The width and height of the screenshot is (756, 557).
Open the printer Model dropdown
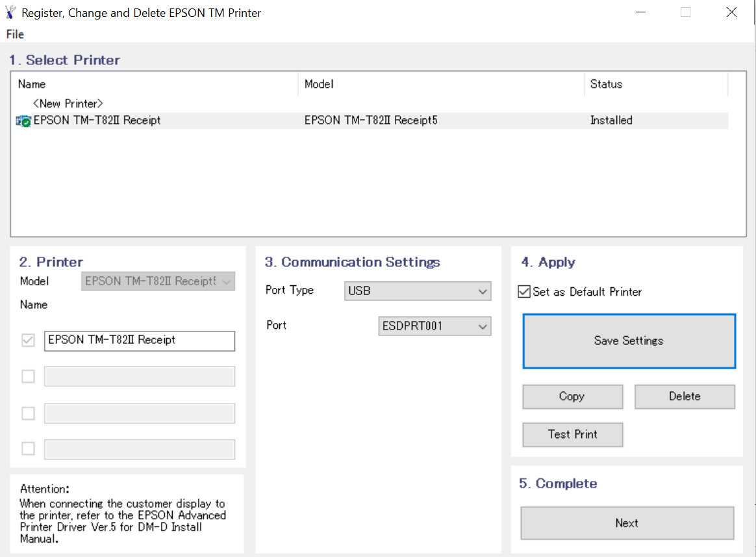pos(158,281)
